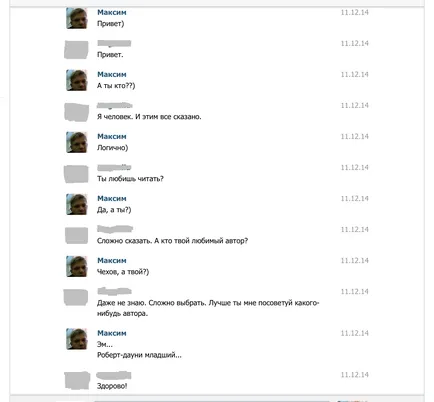
Task: Select the message "Ты любишь читать?"
Action: 130,179
